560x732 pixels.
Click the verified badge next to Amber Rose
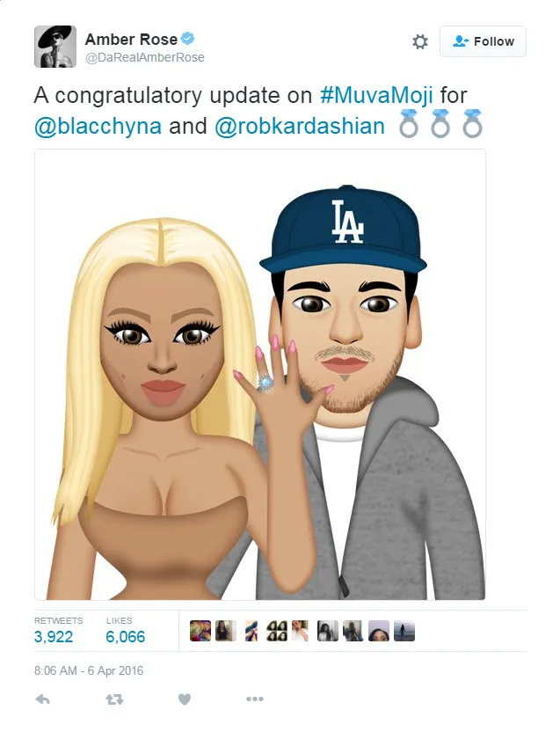coord(187,39)
